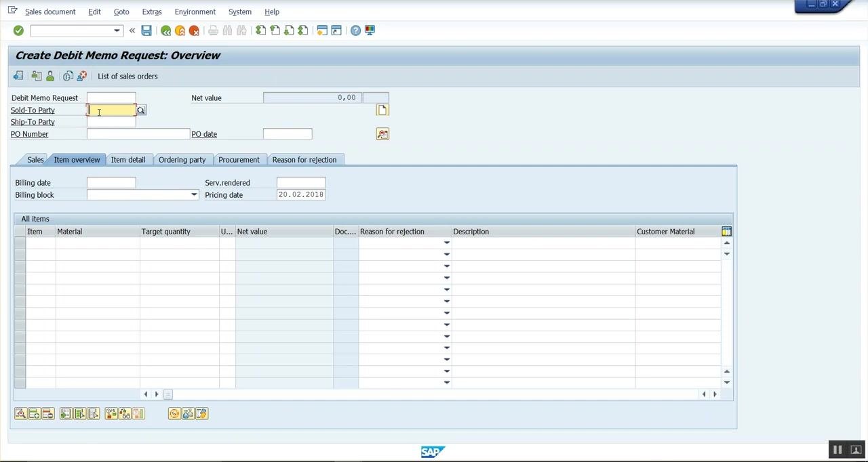Open the Reason for rejection tab

[x=304, y=160]
